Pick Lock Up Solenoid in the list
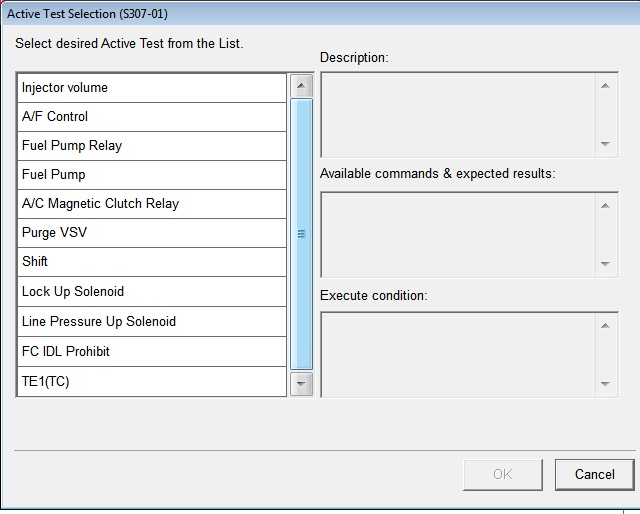Viewport: 640px width, 514px height. pyautogui.click(x=152, y=292)
